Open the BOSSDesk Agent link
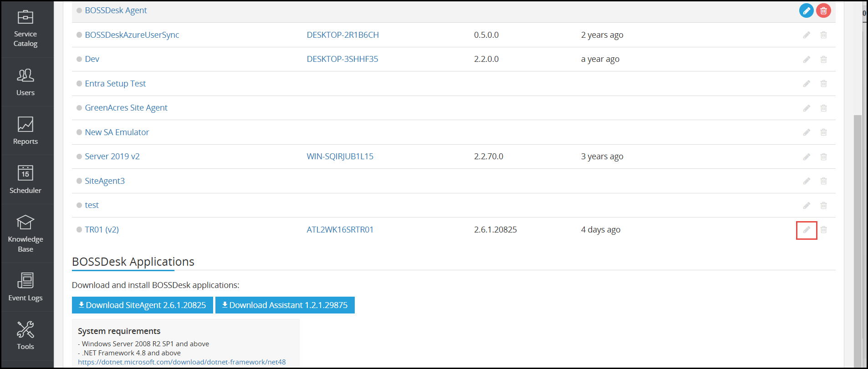This screenshot has width=868, height=369. pyautogui.click(x=116, y=10)
